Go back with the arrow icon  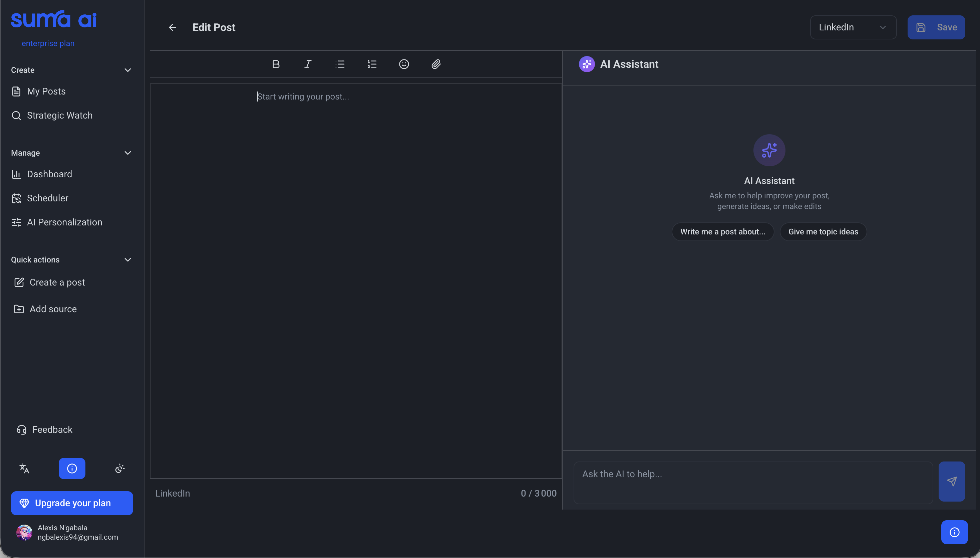pyautogui.click(x=172, y=27)
